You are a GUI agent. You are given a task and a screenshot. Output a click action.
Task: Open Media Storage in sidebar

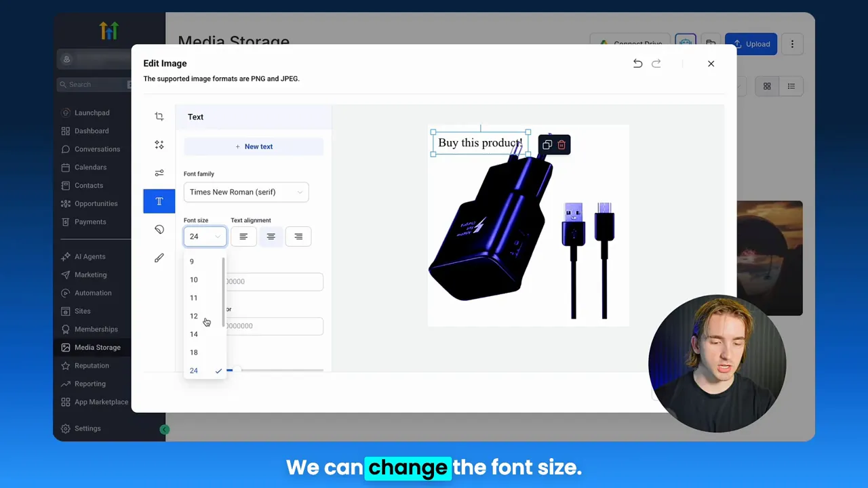coord(92,348)
